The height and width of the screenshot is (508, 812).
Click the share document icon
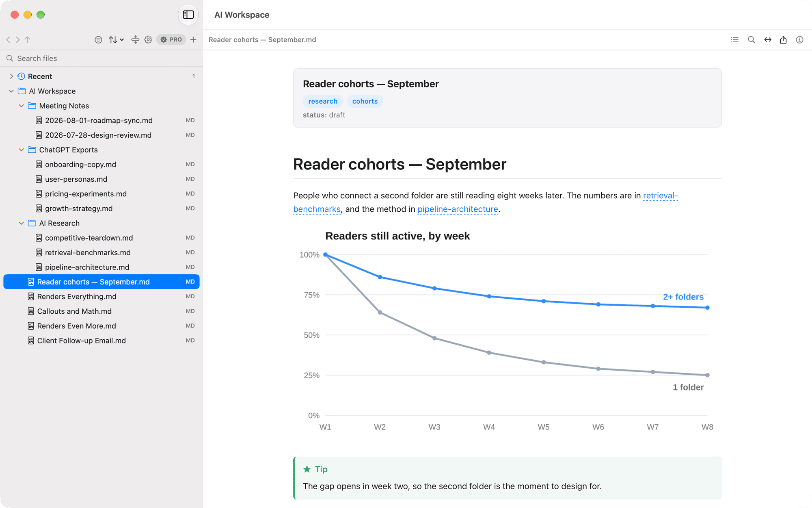coord(784,40)
